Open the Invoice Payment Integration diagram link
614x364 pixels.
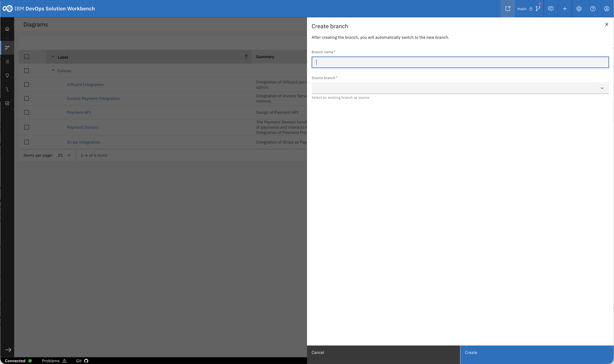pyautogui.click(x=93, y=98)
